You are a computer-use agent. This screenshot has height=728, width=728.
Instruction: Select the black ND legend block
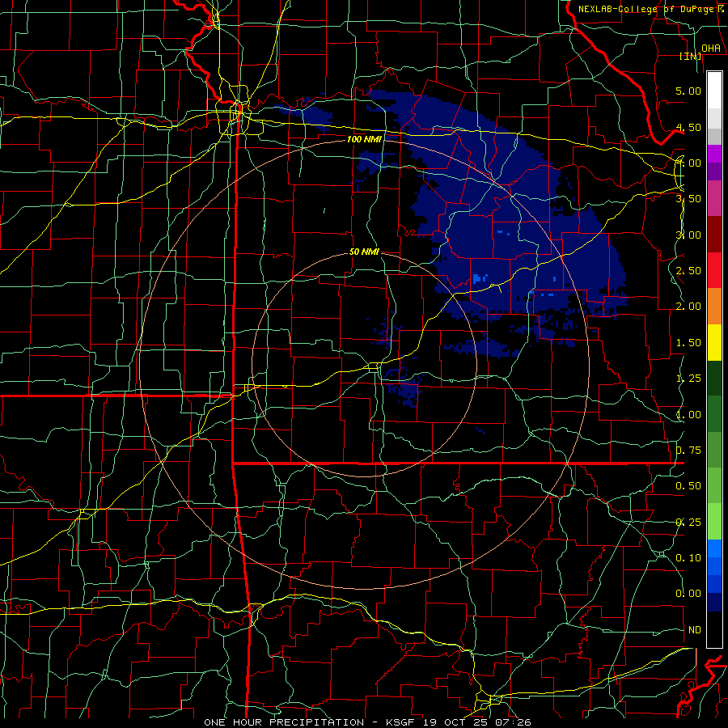714,630
